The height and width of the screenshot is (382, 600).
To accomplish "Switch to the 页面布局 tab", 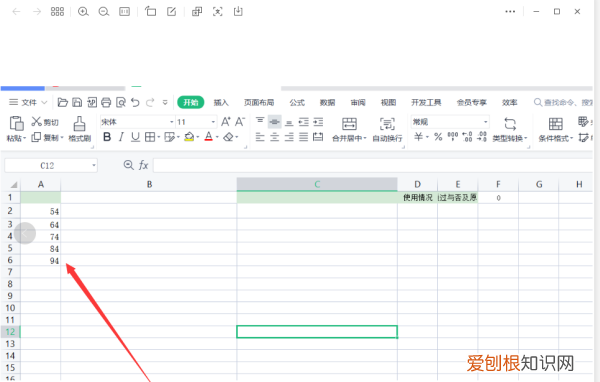I will [x=259, y=102].
